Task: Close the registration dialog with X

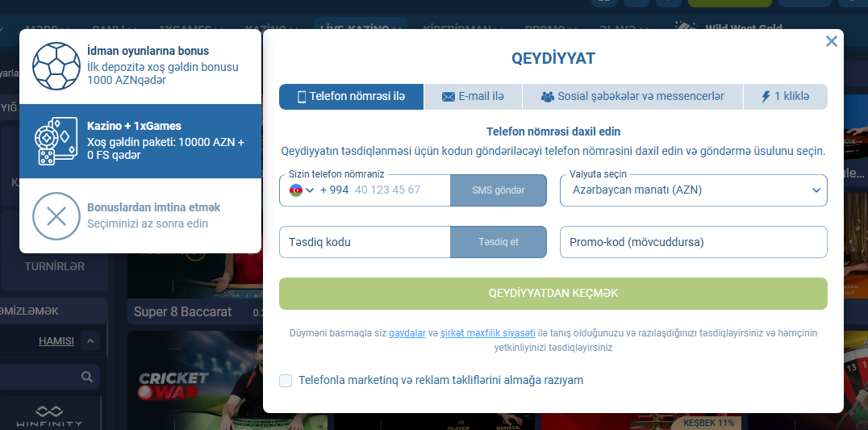Action: (832, 41)
